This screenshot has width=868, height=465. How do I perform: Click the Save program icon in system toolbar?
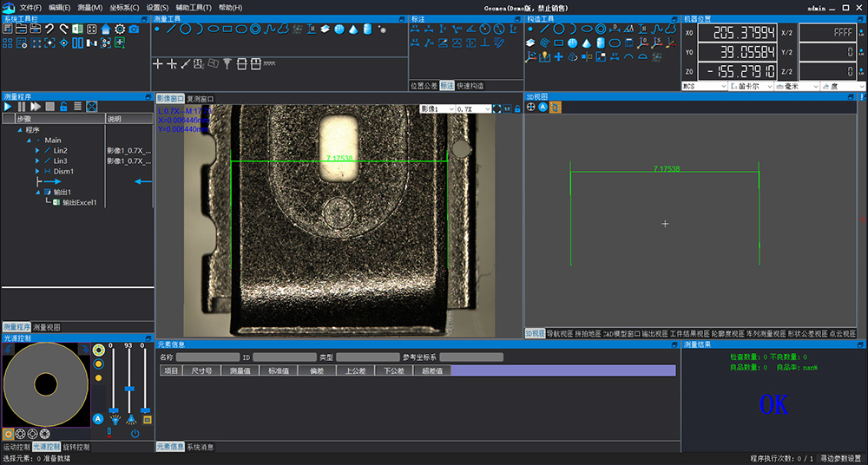tap(36, 29)
